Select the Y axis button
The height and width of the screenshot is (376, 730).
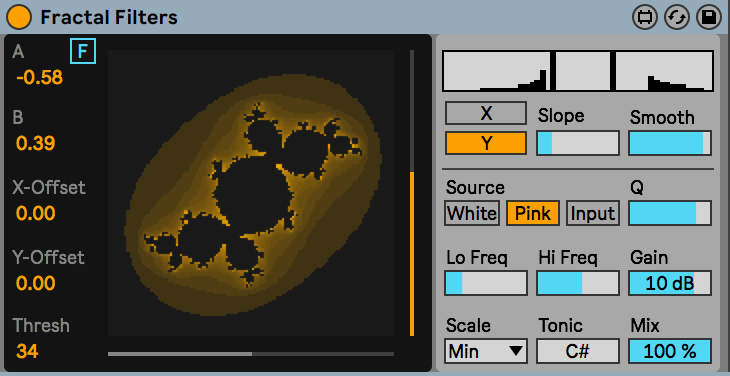pos(486,143)
